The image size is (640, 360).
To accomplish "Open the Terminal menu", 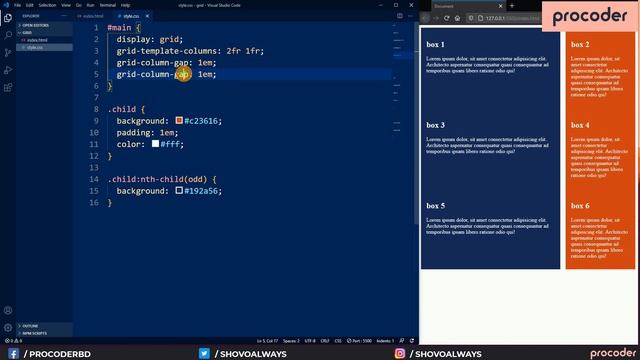I will pyautogui.click(x=108, y=5).
